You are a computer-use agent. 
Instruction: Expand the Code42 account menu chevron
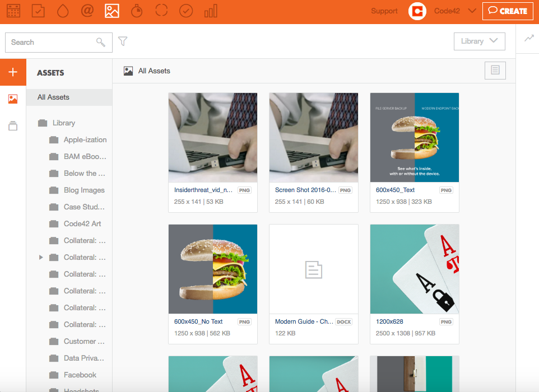coord(472,11)
